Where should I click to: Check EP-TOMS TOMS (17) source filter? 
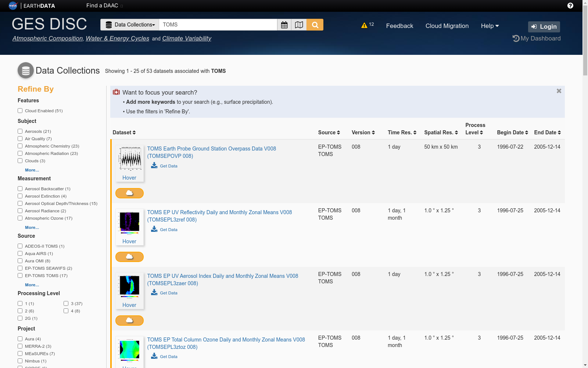[x=20, y=276]
